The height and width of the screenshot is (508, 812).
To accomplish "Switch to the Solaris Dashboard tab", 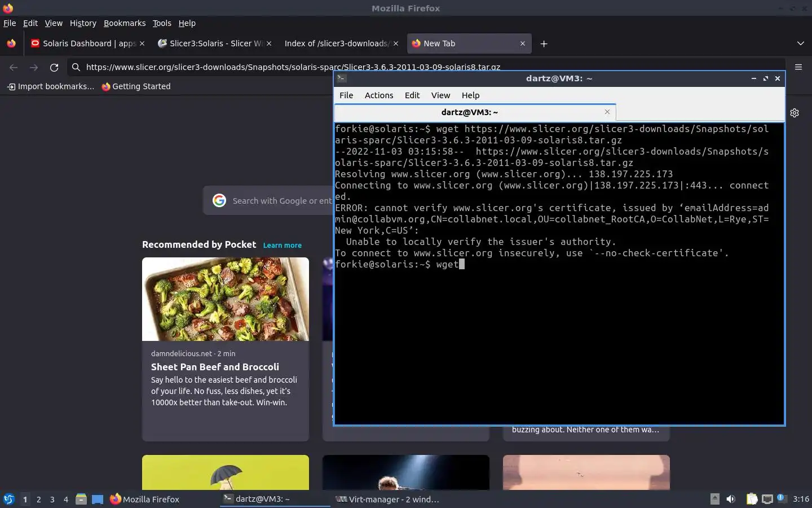I will [87, 43].
